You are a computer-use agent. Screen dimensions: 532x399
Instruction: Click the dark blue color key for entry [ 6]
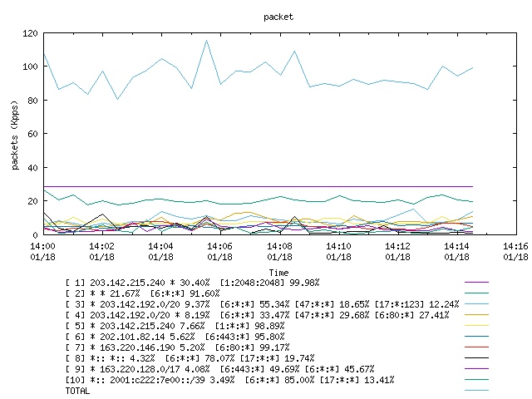[x=476, y=337]
